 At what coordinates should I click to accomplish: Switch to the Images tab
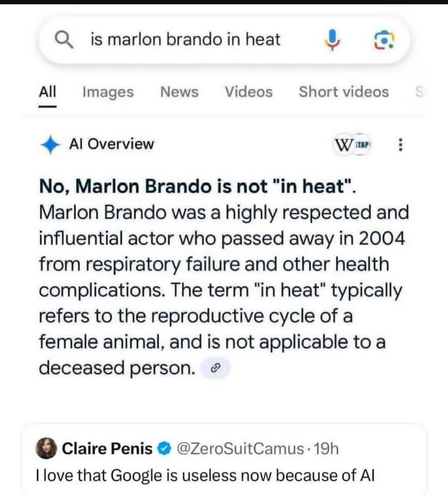tap(108, 92)
